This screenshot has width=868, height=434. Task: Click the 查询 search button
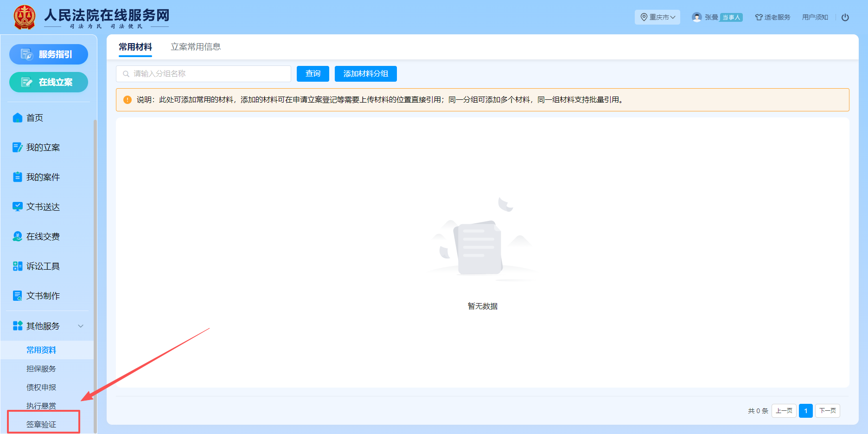point(313,74)
